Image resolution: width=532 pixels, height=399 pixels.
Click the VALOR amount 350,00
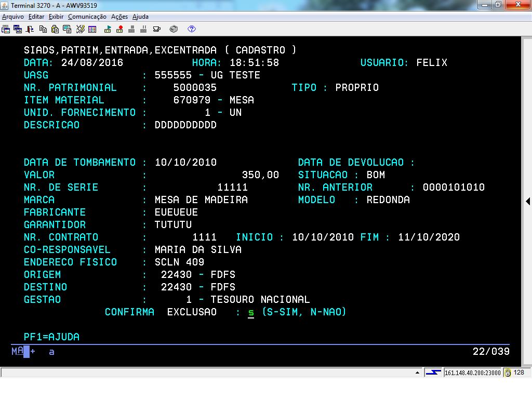click(260, 175)
